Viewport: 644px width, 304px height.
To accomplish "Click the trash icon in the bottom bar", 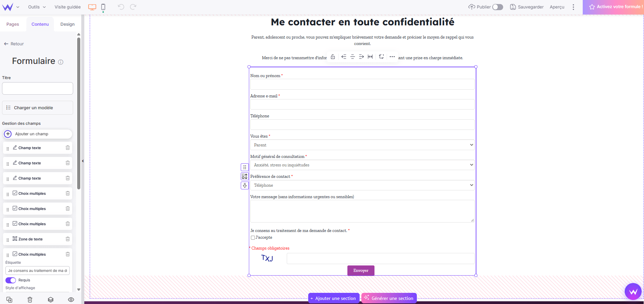I will click(30, 300).
